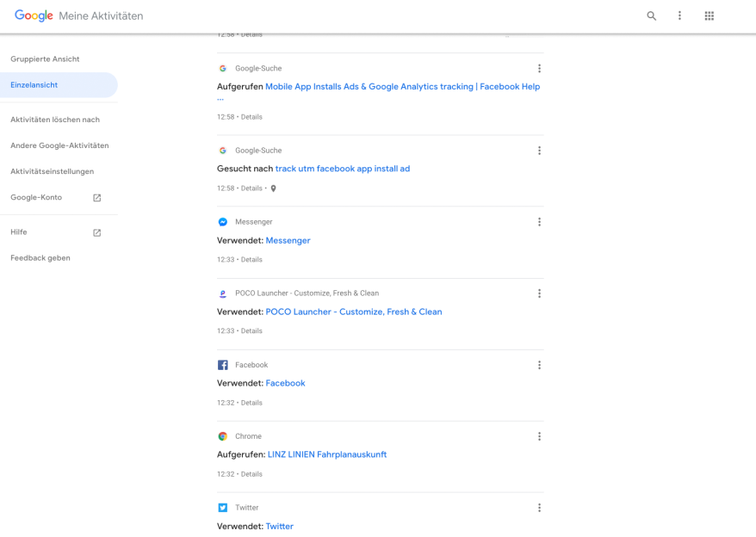Click Google icon of track utm search entry
This screenshot has height=537, width=756.
pyautogui.click(x=223, y=151)
